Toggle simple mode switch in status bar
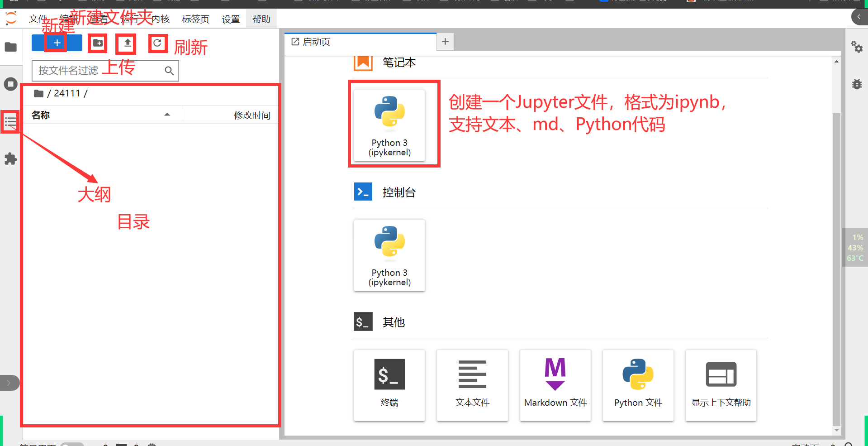 (72, 444)
